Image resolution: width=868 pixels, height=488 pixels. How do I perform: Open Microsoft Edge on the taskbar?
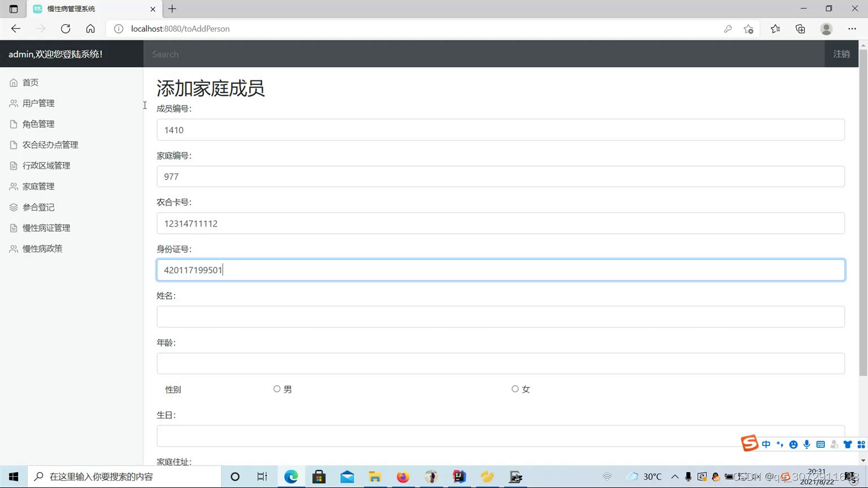pyautogui.click(x=291, y=477)
